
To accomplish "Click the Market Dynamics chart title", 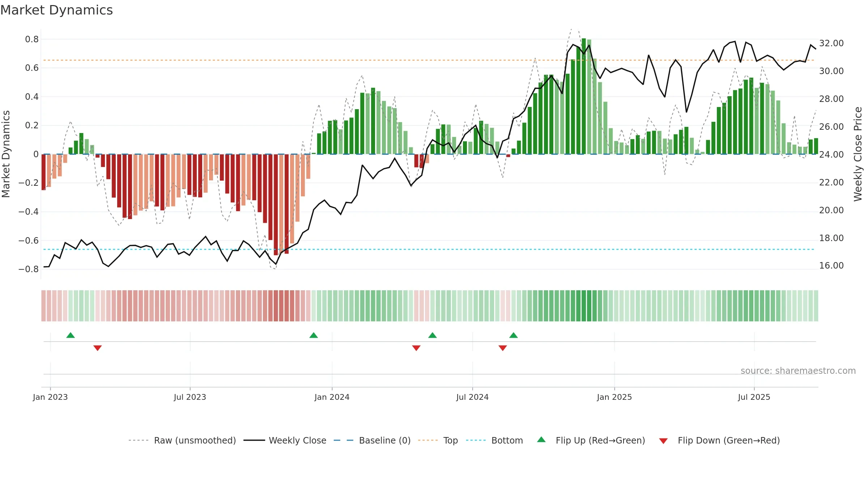I will (56, 10).
